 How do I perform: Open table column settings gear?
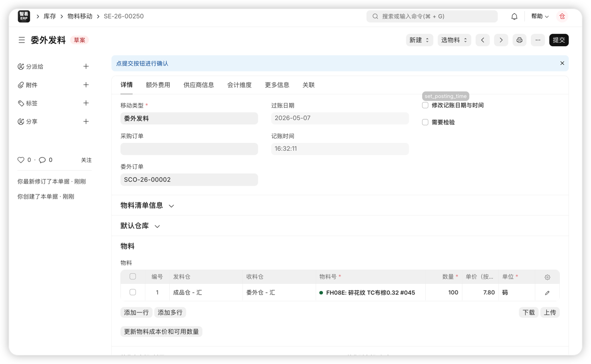[x=547, y=277]
